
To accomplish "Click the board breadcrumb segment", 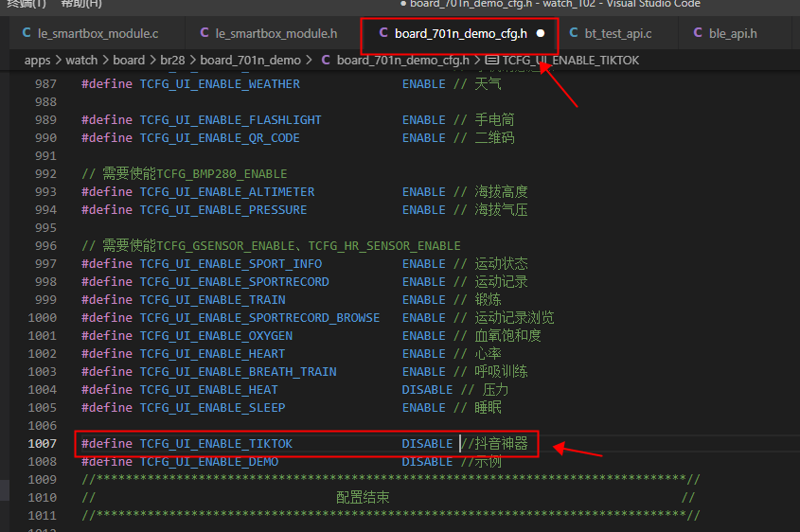I will coord(129,61).
